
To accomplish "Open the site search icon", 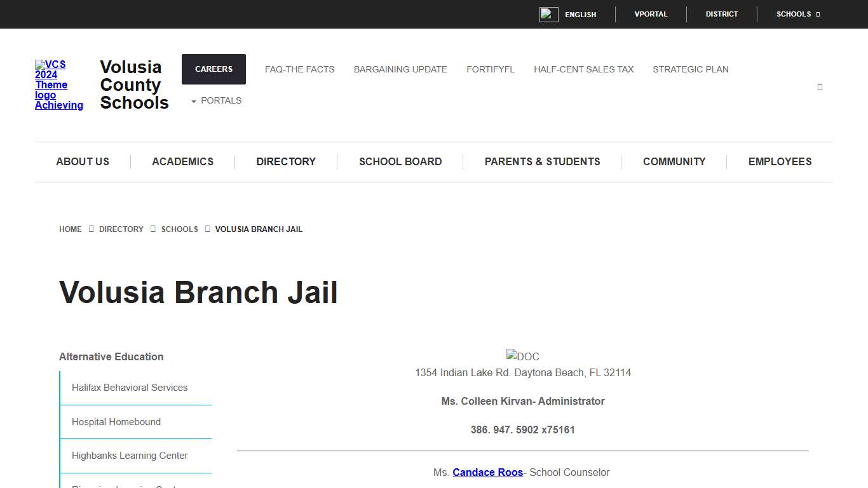I will (820, 86).
